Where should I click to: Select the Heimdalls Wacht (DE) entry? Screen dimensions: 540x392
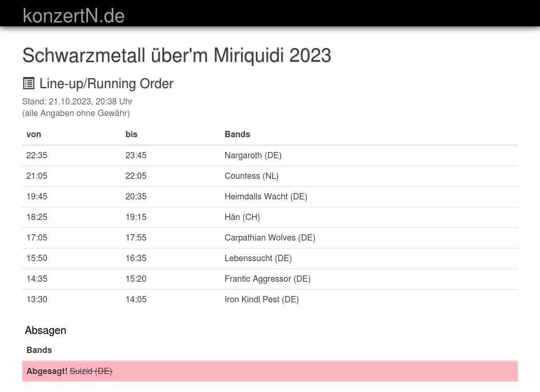pos(266,196)
